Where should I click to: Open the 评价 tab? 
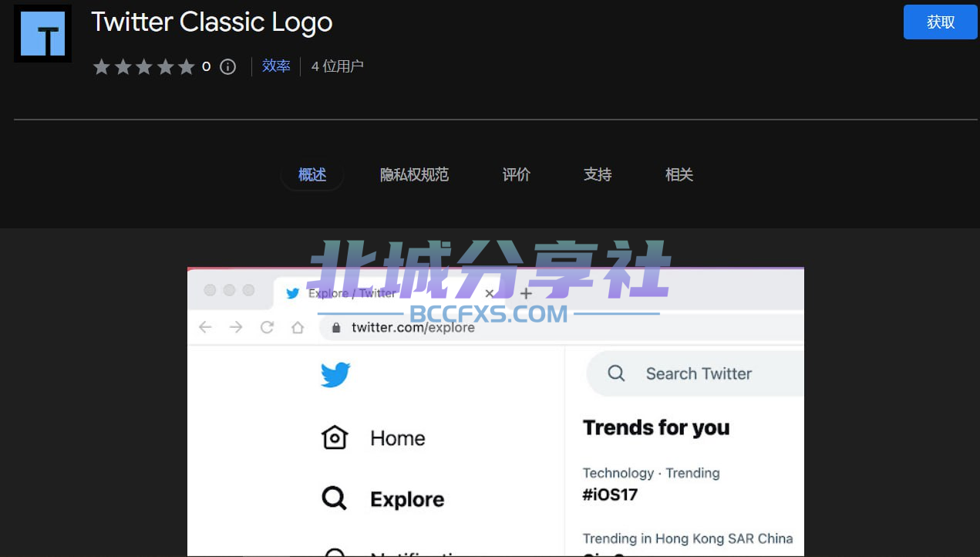pyautogui.click(x=517, y=175)
